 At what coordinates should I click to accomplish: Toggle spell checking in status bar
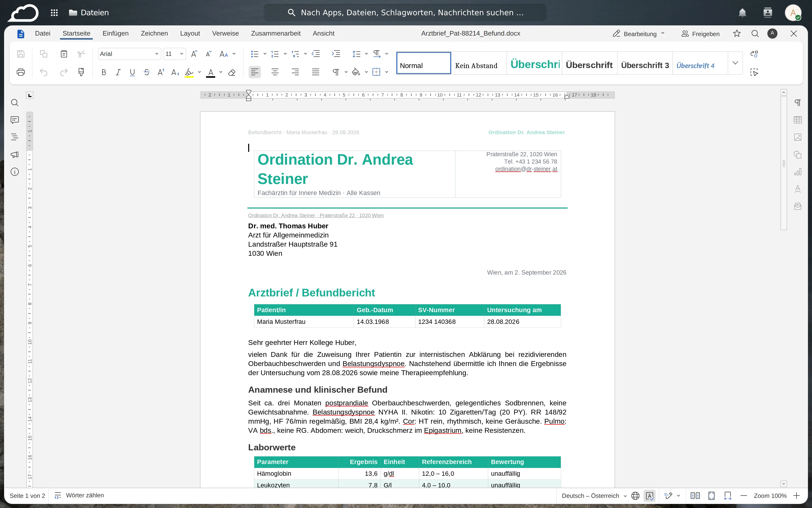[x=650, y=496]
